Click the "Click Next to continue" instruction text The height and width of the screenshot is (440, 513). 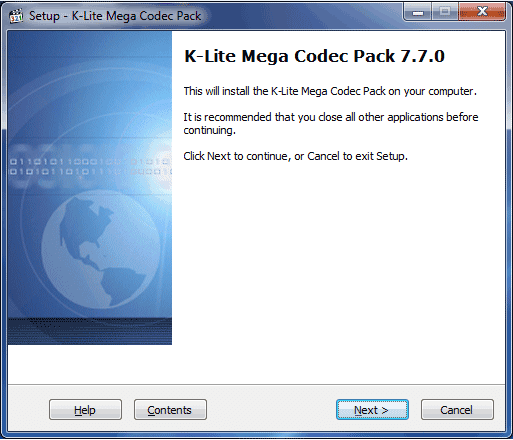point(295,156)
